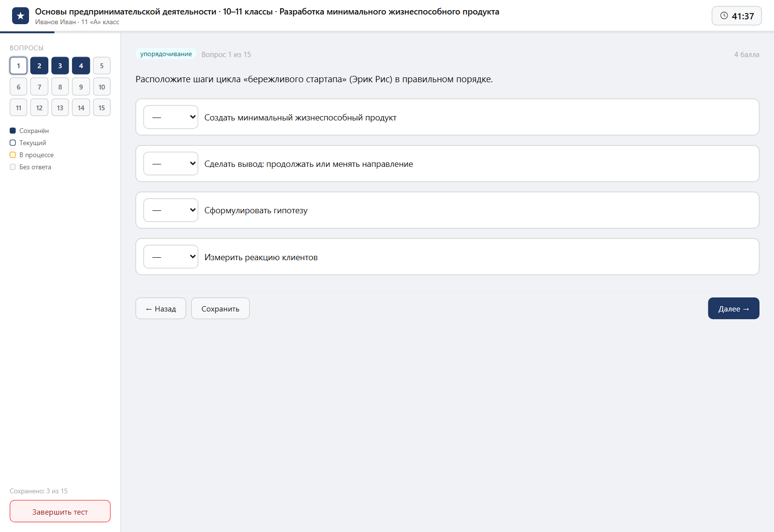Click the text 'Сформулировать гипотезу'
This screenshot has height=532, width=774.
pos(256,210)
